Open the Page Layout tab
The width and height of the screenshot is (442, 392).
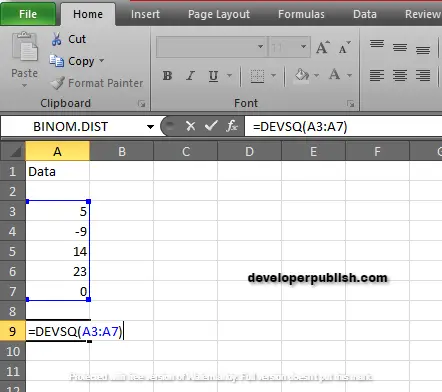pos(219,14)
